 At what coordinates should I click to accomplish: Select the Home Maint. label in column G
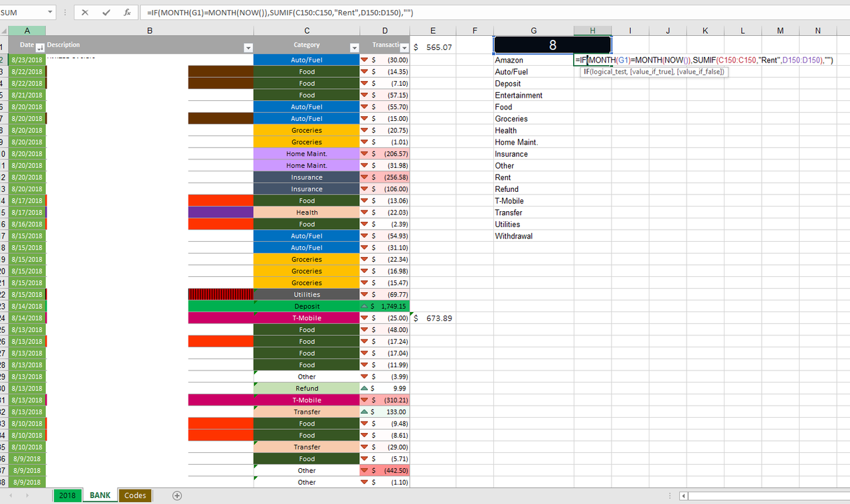pyautogui.click(x=534, y=142)
